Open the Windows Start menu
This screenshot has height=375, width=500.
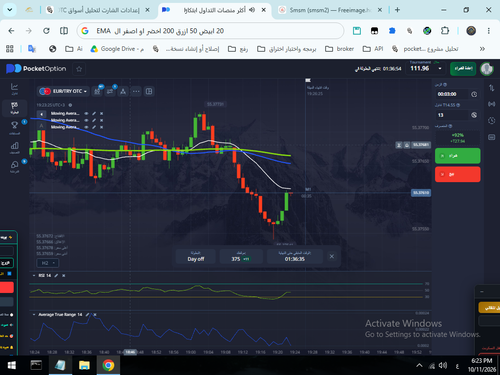point(12,365)
